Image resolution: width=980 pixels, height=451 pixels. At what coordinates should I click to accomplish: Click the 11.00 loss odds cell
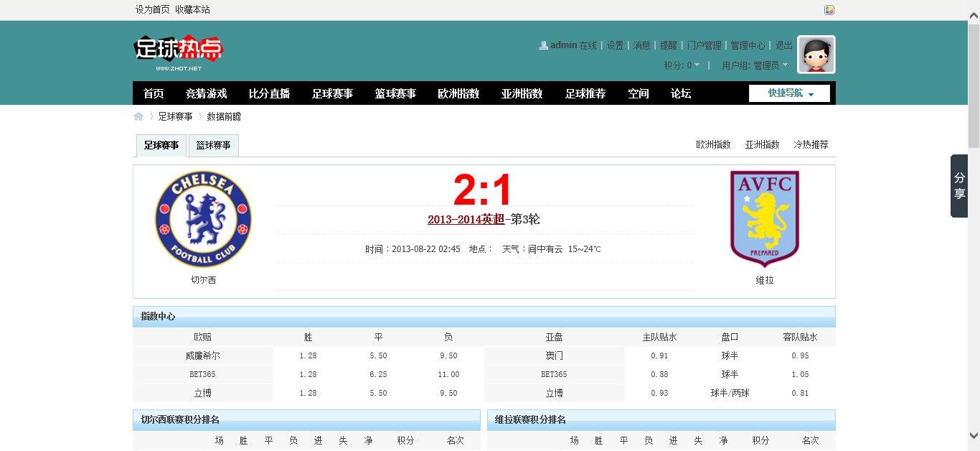point(448,374)
